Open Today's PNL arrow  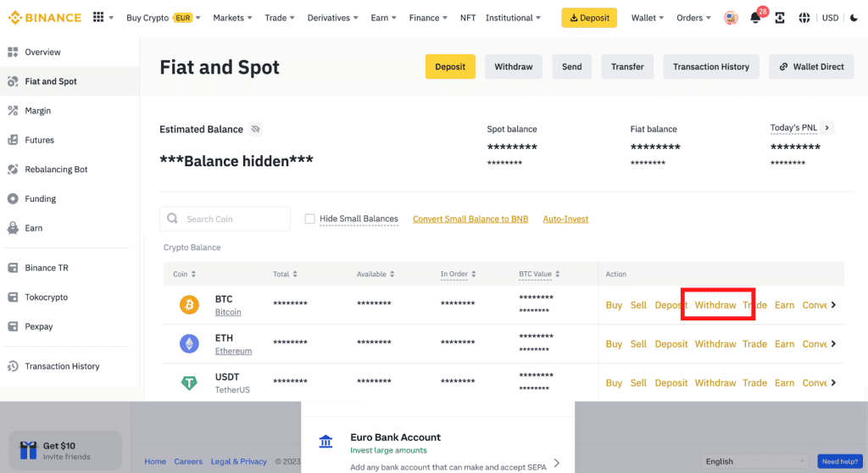[x=827, y=128]
